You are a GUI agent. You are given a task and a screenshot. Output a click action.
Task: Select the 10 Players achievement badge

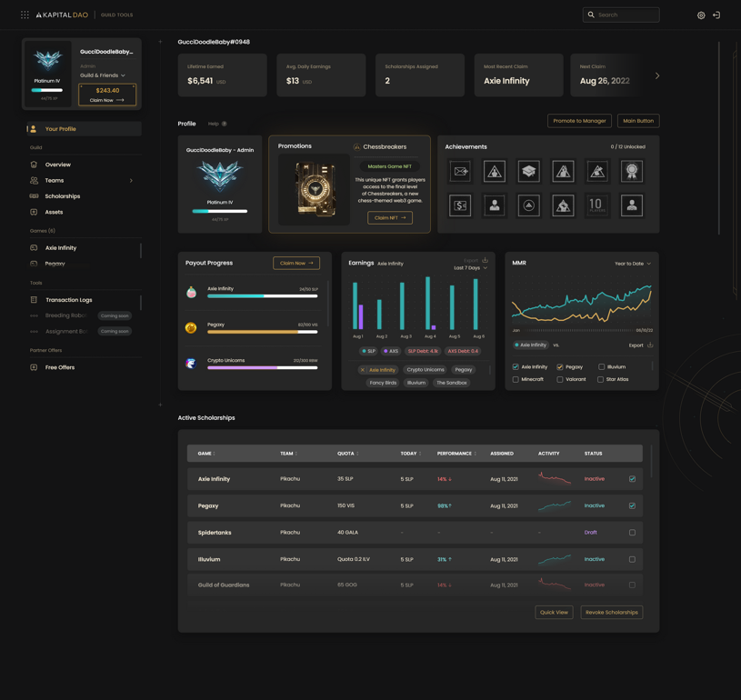click(596, 205)
